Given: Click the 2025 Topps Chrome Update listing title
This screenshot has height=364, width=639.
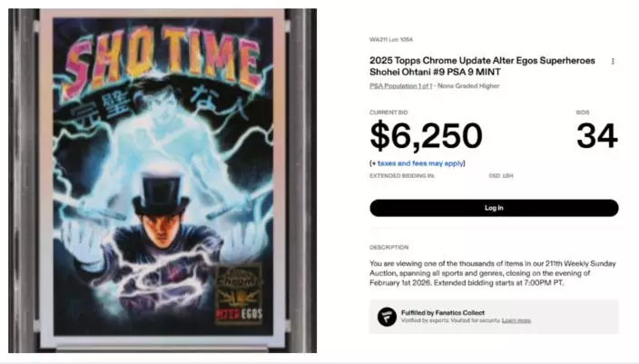Looking at the screenshot, I should [482, 66].
